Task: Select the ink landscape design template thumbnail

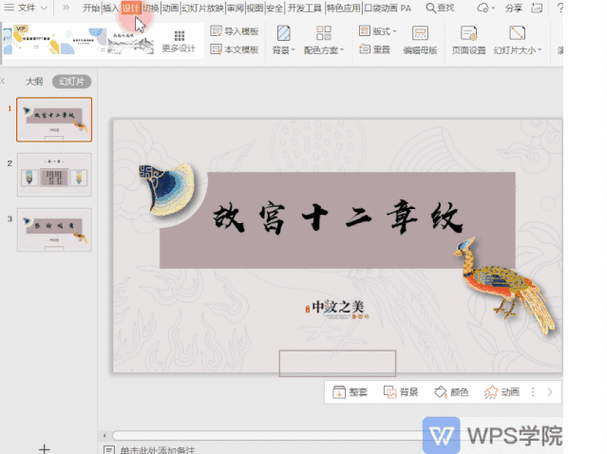Action: (x=130, y=42)
